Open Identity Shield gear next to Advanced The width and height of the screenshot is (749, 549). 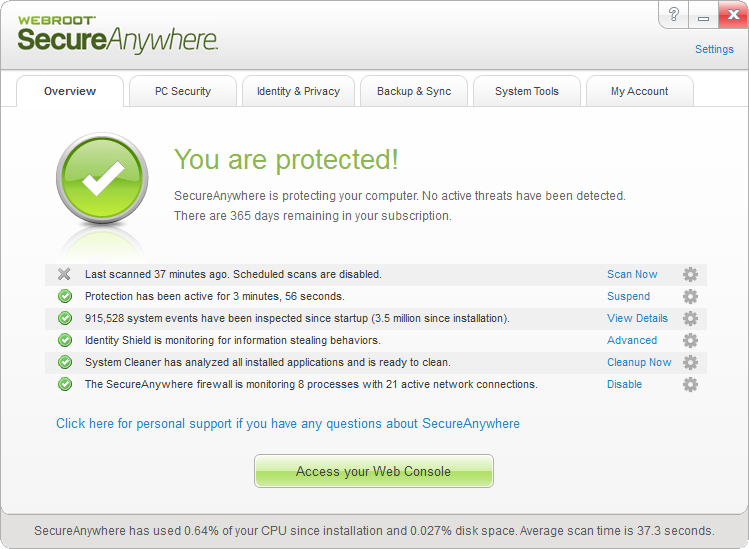(x=690, y=340)
